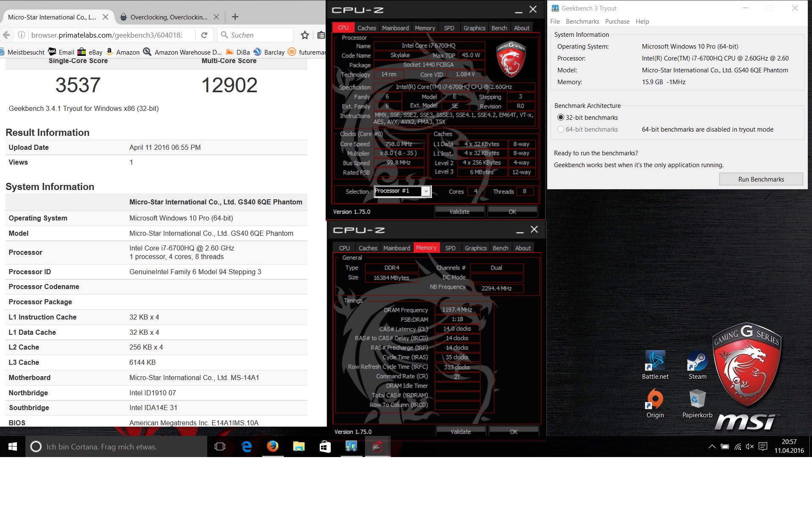Screen dimensions: 812x518
Task: Open the Geekbench File menu
Action: 555,22
